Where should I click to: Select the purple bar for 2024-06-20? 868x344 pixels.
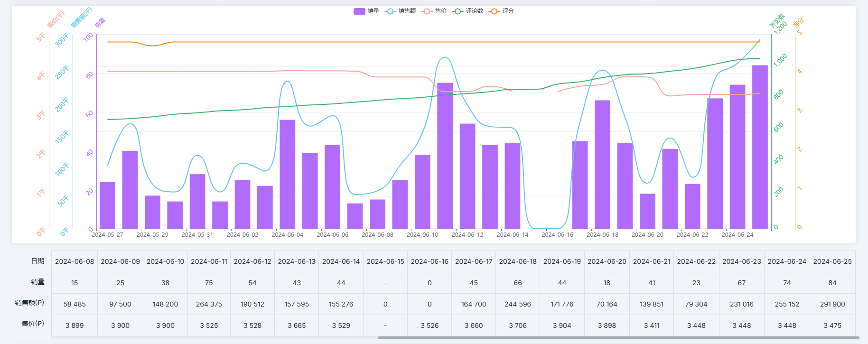(647, 211)
